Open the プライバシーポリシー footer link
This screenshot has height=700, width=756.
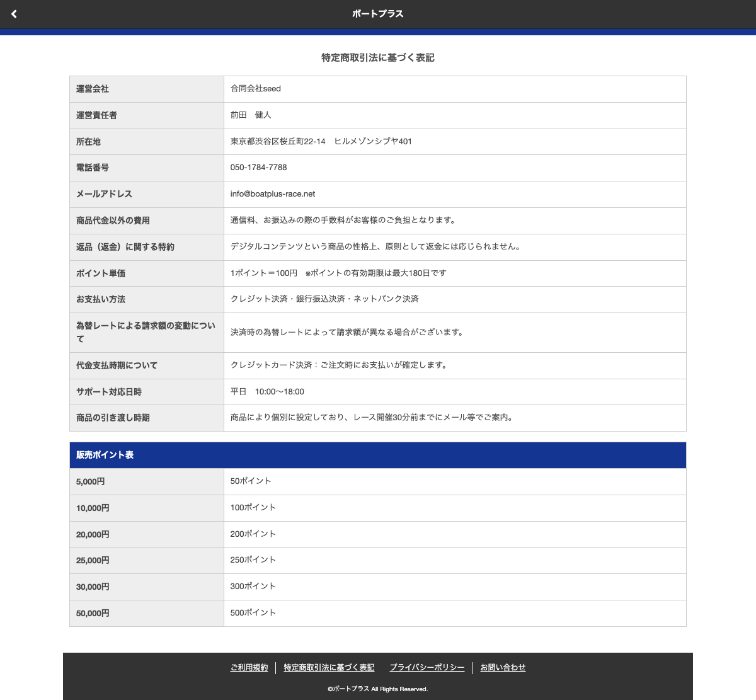[x=427, y=667]
